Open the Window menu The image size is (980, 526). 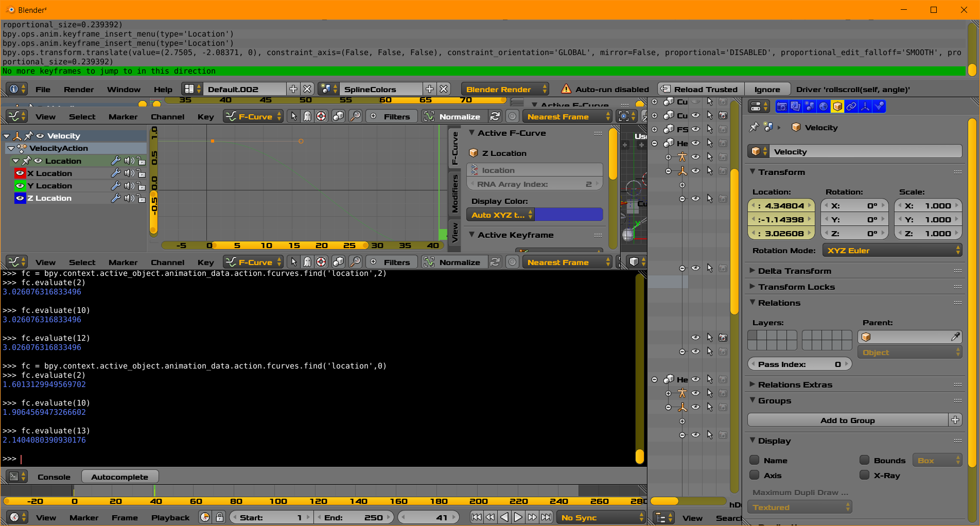[x=124, y=89]
